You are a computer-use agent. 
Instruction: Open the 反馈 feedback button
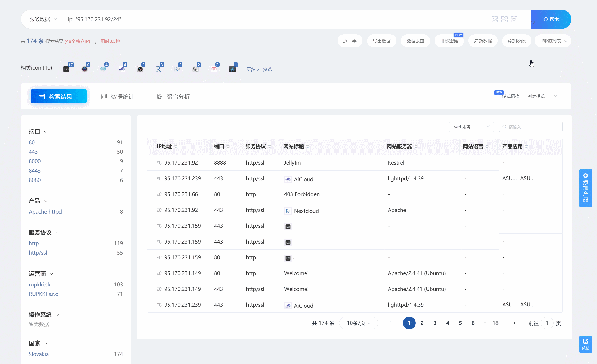click(x=585, y=344)
